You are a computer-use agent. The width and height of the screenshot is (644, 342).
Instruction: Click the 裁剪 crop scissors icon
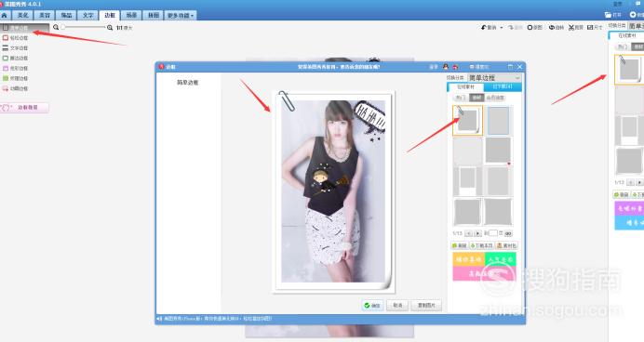click(x=576, y=27)
